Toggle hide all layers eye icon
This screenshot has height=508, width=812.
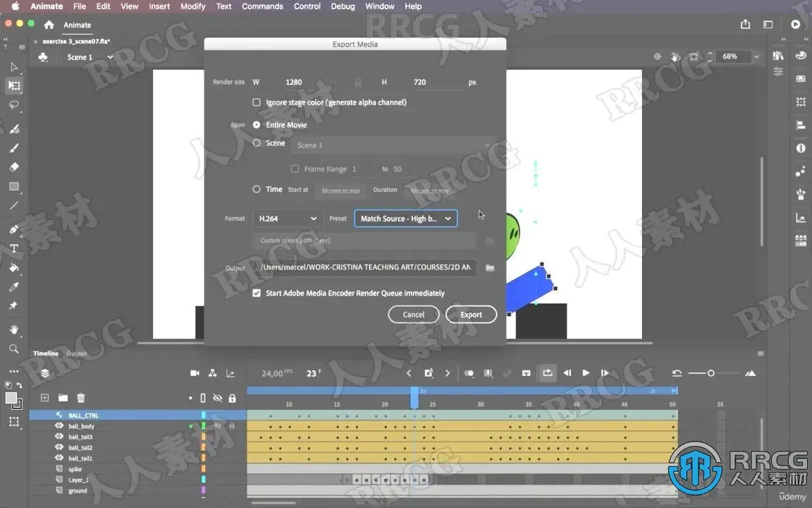pyautogui.click(x=218, y=398)
